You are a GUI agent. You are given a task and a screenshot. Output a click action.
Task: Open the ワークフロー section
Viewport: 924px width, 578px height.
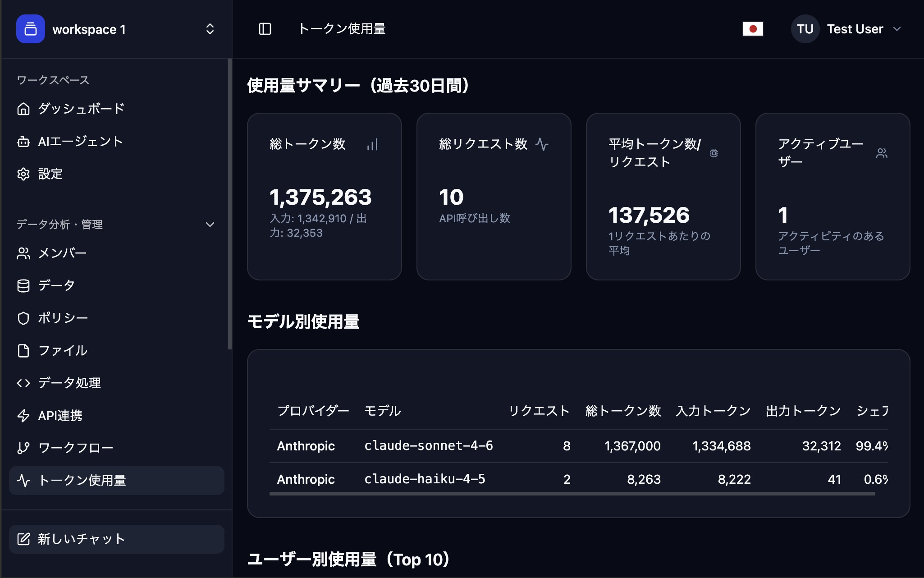tap(76, 447)
